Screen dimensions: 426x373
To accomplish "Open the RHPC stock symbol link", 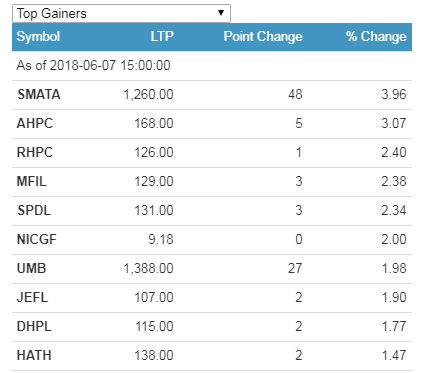I will (35, 152).
